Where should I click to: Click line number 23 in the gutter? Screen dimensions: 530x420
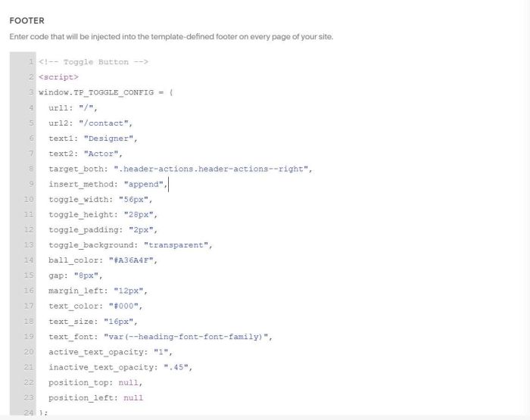click(x=28, y=397)
